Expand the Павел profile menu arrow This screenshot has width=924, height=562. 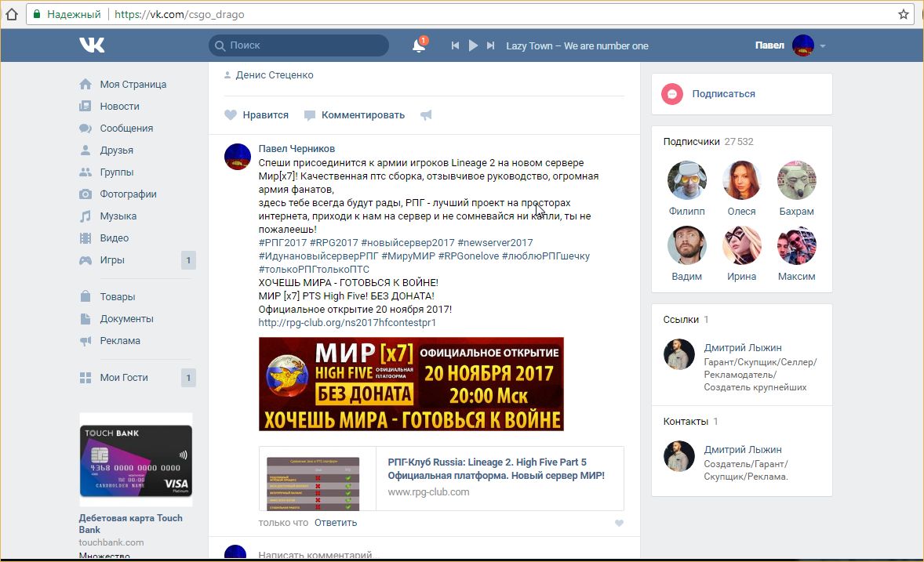click(823, 46)
